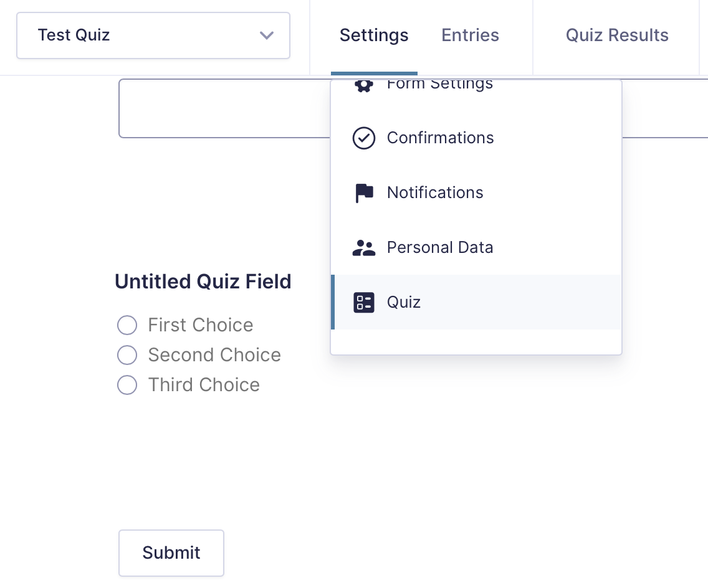Click the Untitled Quiz Field label
Viewport: 708px width, 588px height.
point(203,282)
